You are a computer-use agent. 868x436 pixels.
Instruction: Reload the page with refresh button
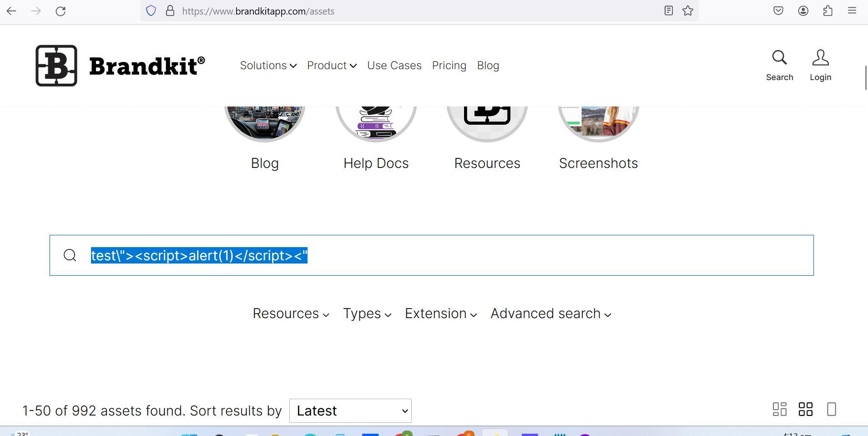pyautogui.click(x=61, y=11)
